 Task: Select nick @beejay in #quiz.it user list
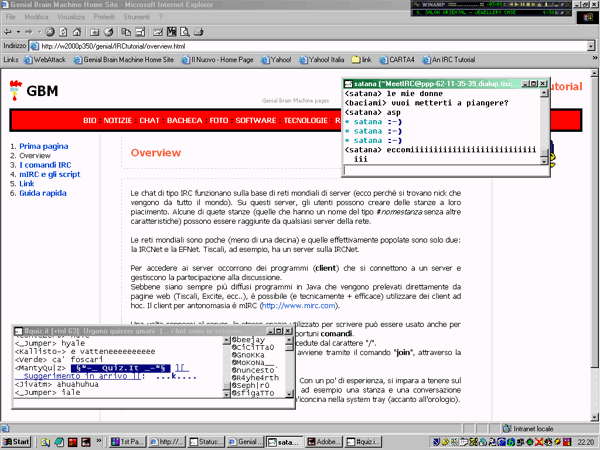click(x=248, y=340)
